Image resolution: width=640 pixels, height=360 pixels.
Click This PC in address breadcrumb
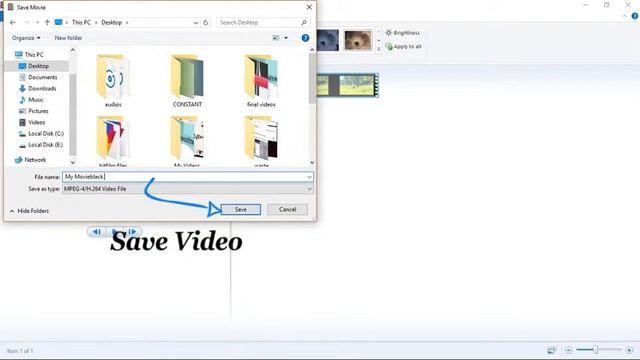pyautogui.click(x=81, y=22)
